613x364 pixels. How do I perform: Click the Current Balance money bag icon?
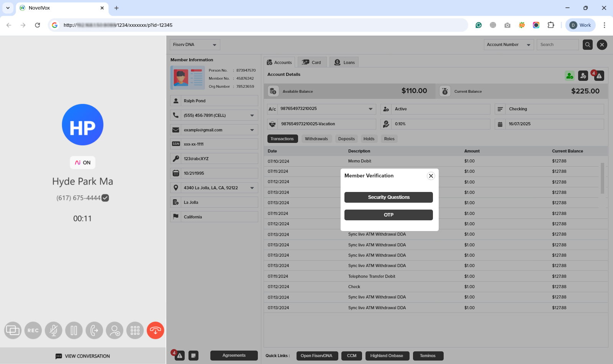coord(445,91)
